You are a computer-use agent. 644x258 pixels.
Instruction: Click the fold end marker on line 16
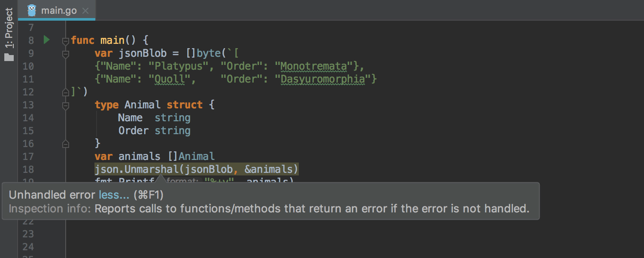[x=66, y=144]
